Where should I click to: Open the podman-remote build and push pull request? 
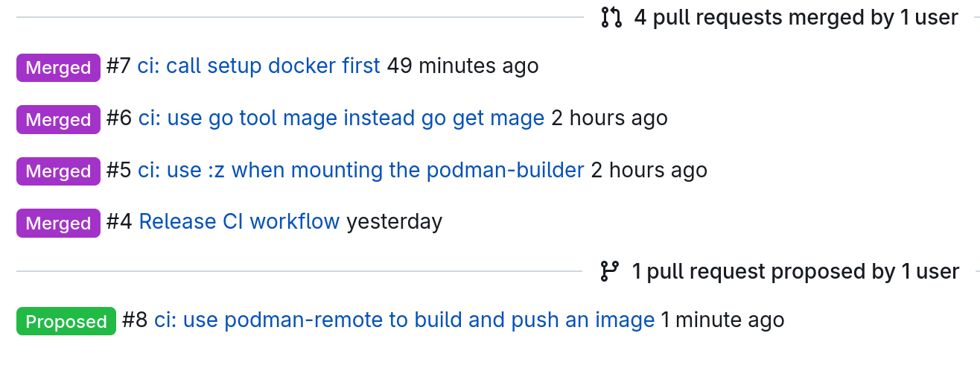[x=404, y=320]
